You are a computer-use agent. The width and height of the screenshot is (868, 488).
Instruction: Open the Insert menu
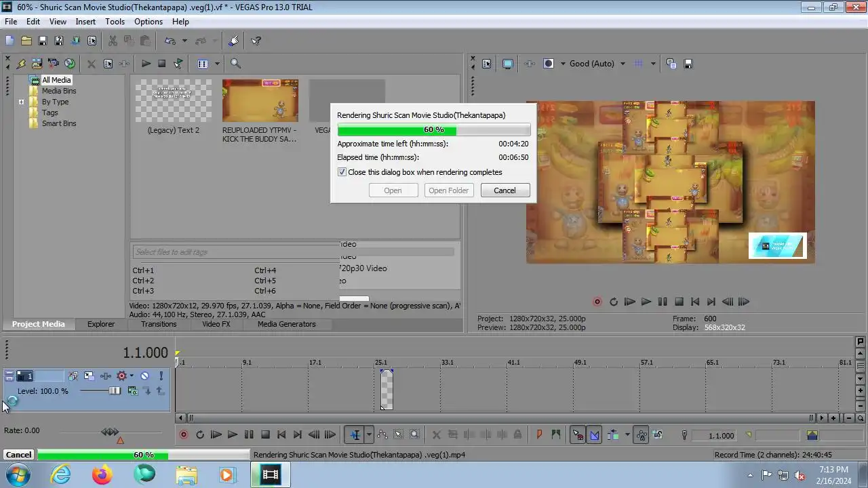85,22
